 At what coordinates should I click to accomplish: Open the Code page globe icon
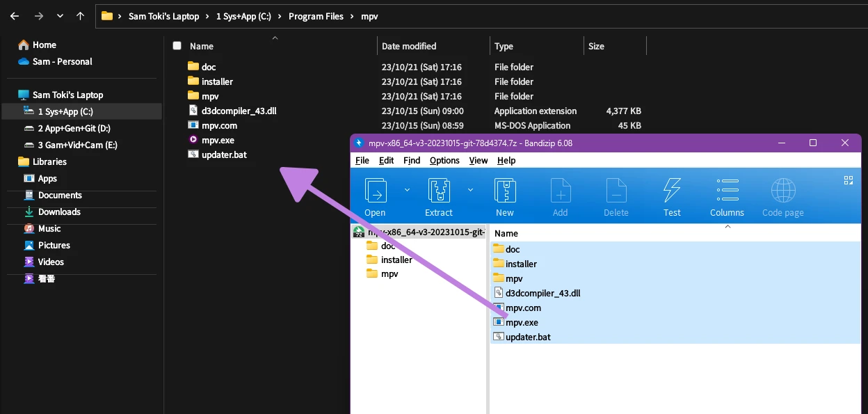tap(783, 196)
